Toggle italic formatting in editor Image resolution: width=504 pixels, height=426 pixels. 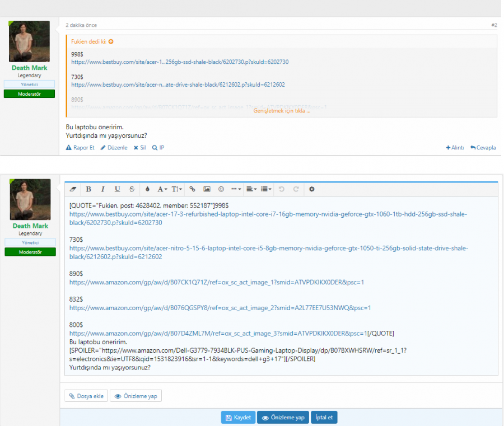(103, 189)
